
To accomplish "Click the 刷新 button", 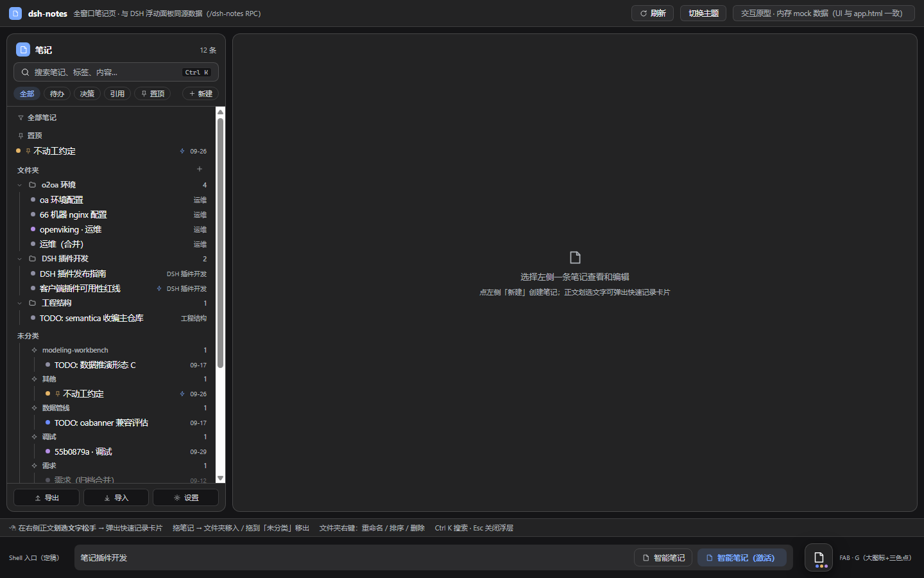I will click(653, 13).
